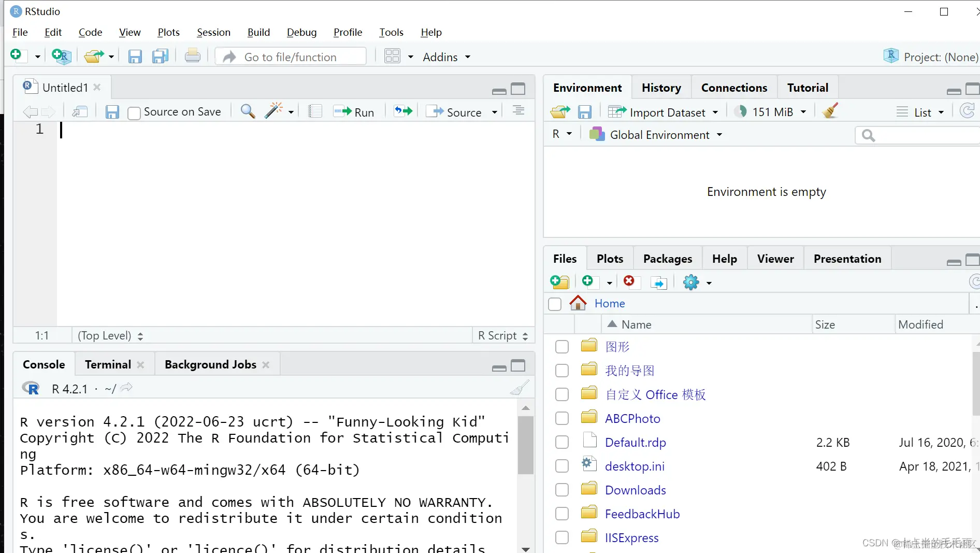The height and width of the screenshot is (553, 980).
Task: Click the view current directory arrow in Console
Action: coord(127,388)
